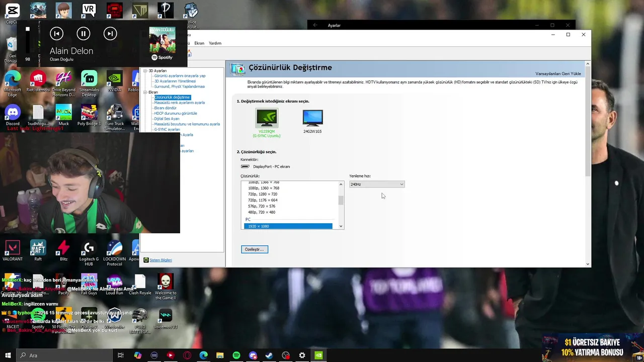Collapse the Ekran tree node

145,92
